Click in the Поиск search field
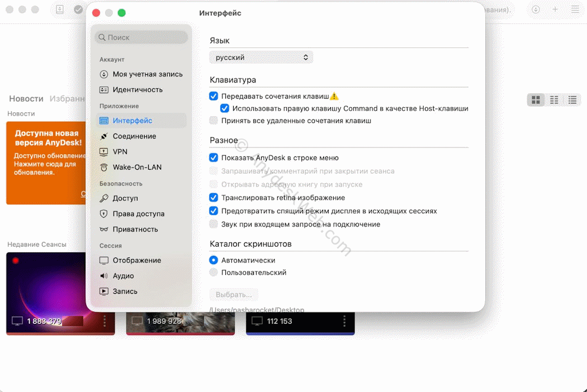The image size is (587, 392). tap(141, 37)
